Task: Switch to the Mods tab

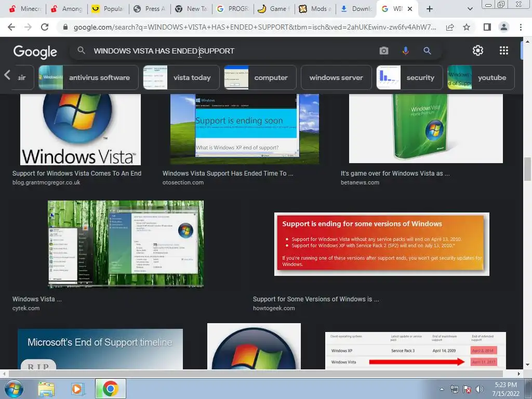Action: pyautogui.click(x=315, y=9)
